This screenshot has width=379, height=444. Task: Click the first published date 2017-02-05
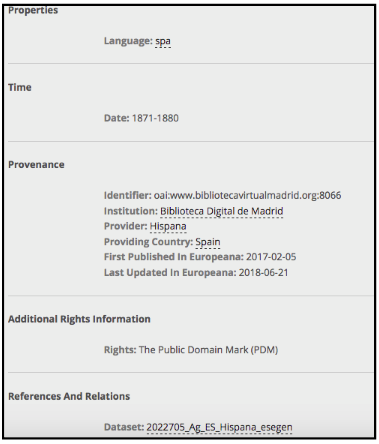click(271, 257)
